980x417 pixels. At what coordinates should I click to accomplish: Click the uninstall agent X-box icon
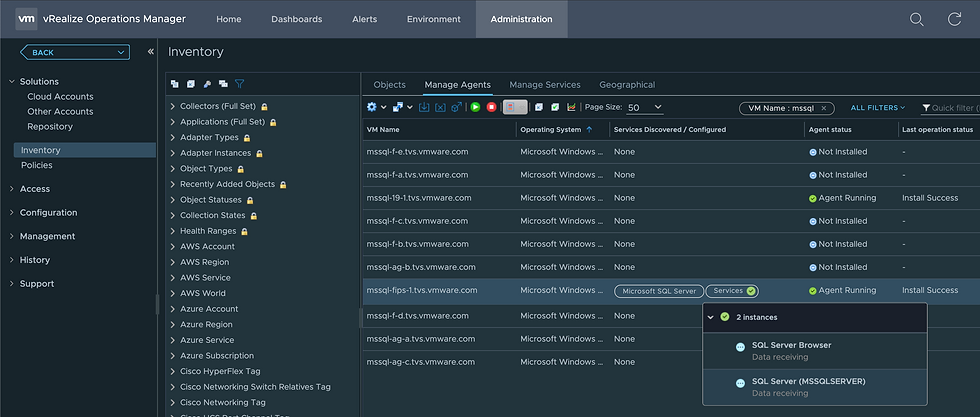coord(440,107)
